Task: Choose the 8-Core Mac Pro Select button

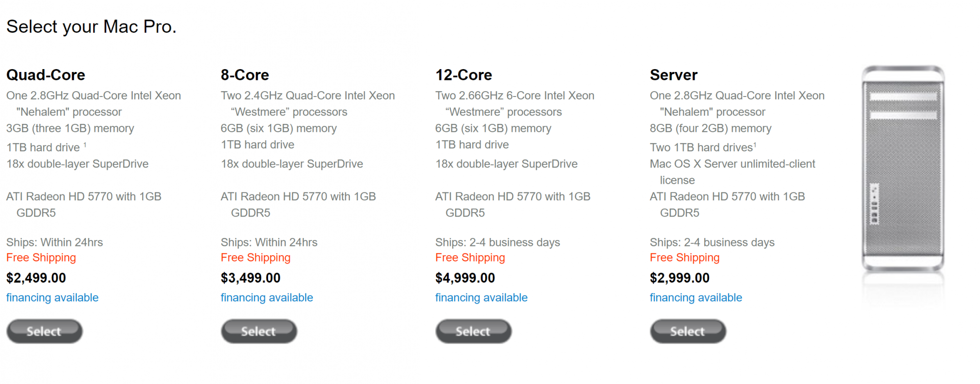Action: click(x=259, y=331)
